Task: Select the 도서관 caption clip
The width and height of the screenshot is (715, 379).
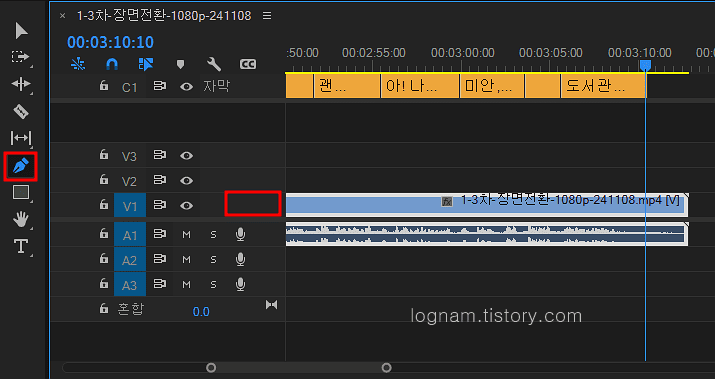Action: [x=603, y=86]
